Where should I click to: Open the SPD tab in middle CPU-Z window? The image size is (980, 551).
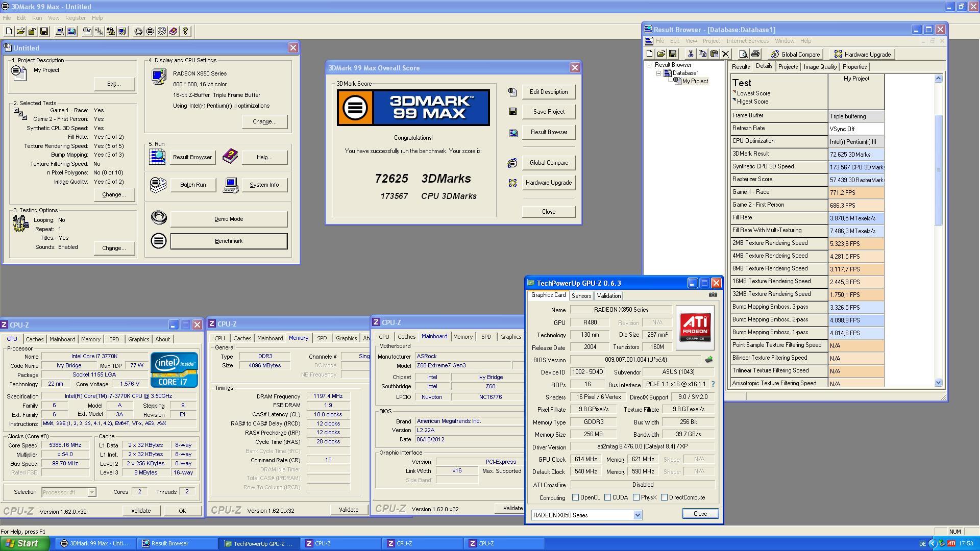pyautogui.click(x=322, y=338)
